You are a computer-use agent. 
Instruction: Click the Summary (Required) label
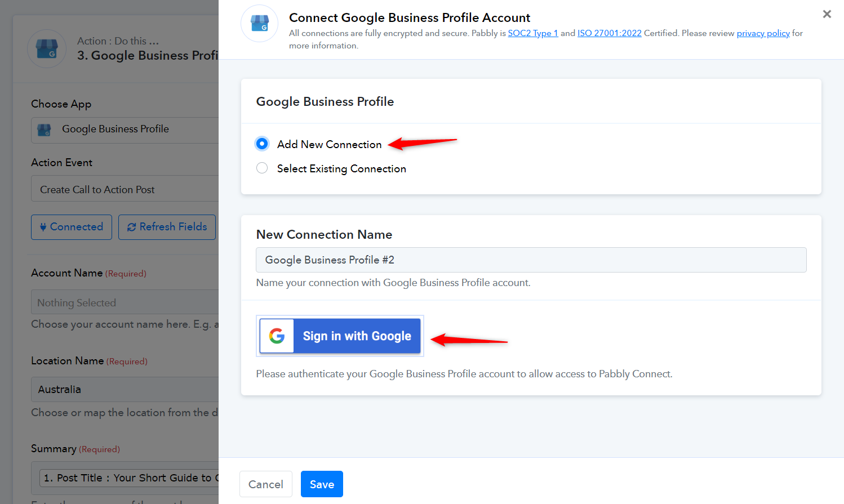click(x=75, y=449)
